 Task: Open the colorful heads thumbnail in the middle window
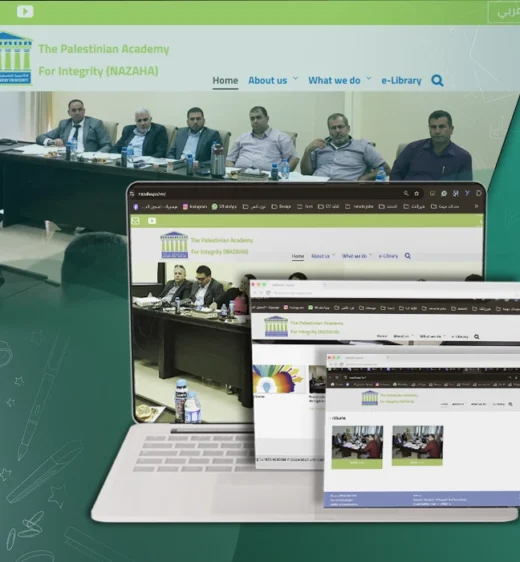[278, 379]
